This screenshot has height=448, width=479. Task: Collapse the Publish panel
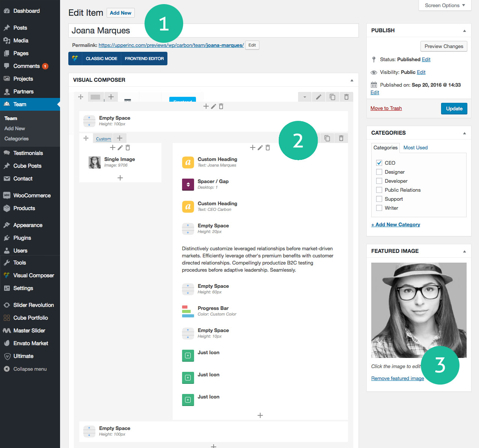click(464, 31)
